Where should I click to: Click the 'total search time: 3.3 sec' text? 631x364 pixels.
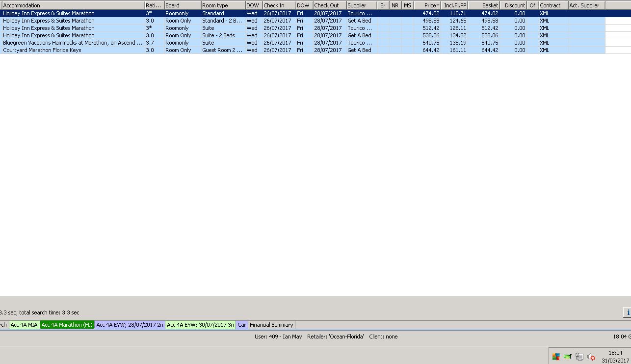coord(49,312)
